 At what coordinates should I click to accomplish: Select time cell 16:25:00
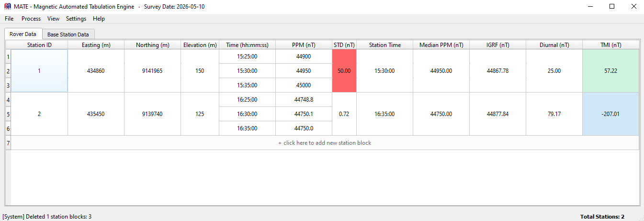[247, 100]
